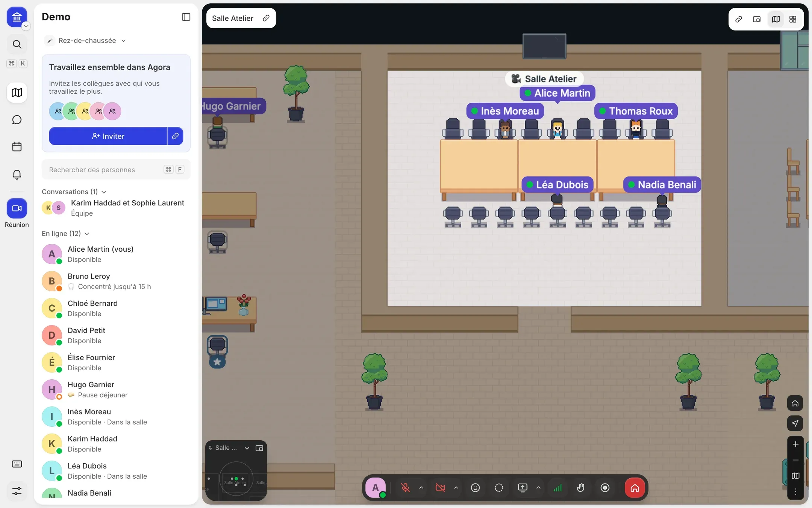Switch to the grid view tab

793,19
